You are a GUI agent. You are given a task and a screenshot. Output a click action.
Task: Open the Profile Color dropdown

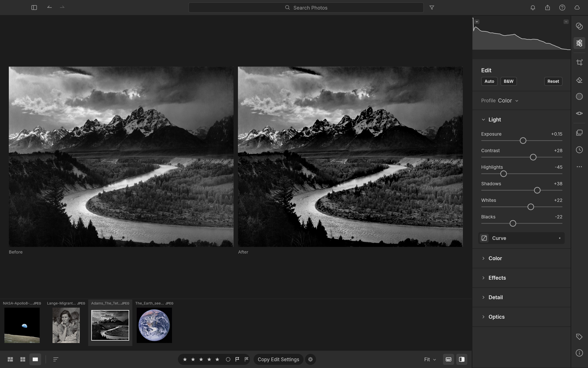click(508, 100)
